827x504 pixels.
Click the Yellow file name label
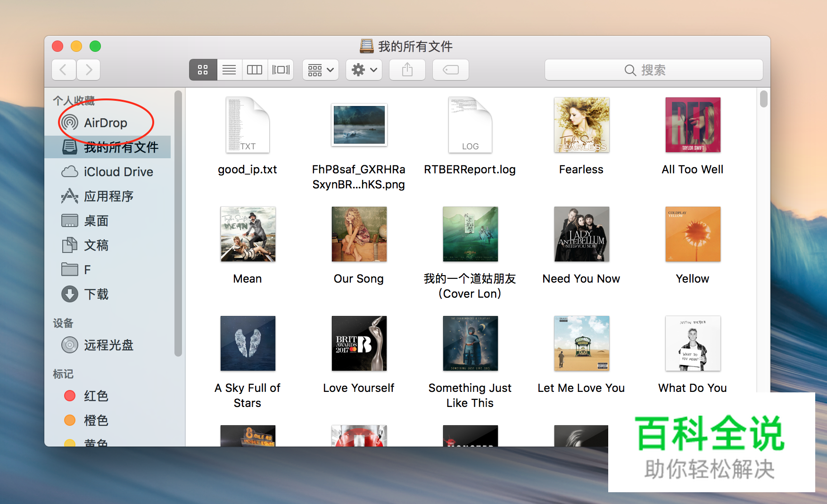(x=693, y=279)
